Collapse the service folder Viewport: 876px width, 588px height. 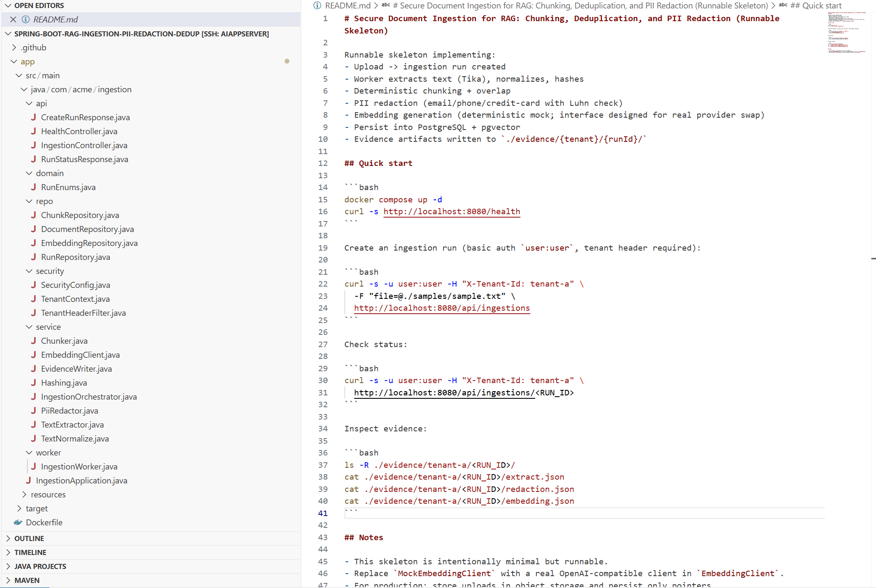pyautogui.click(x=29, y=326)
